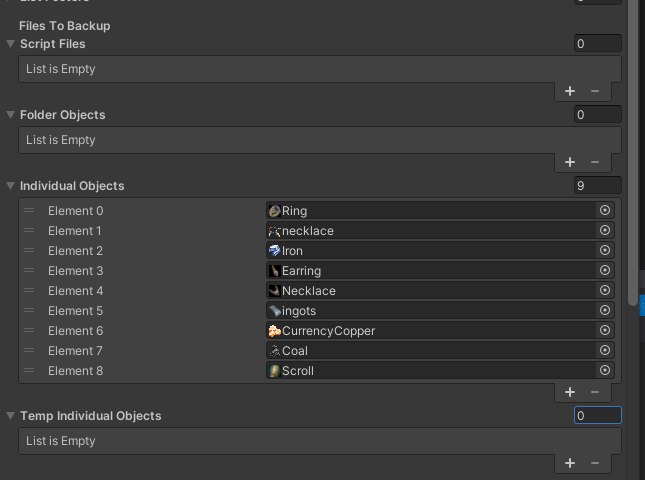This screenshot has width=645, height=480.
Task: Add item to Script Files list
Action: (570, 91)
